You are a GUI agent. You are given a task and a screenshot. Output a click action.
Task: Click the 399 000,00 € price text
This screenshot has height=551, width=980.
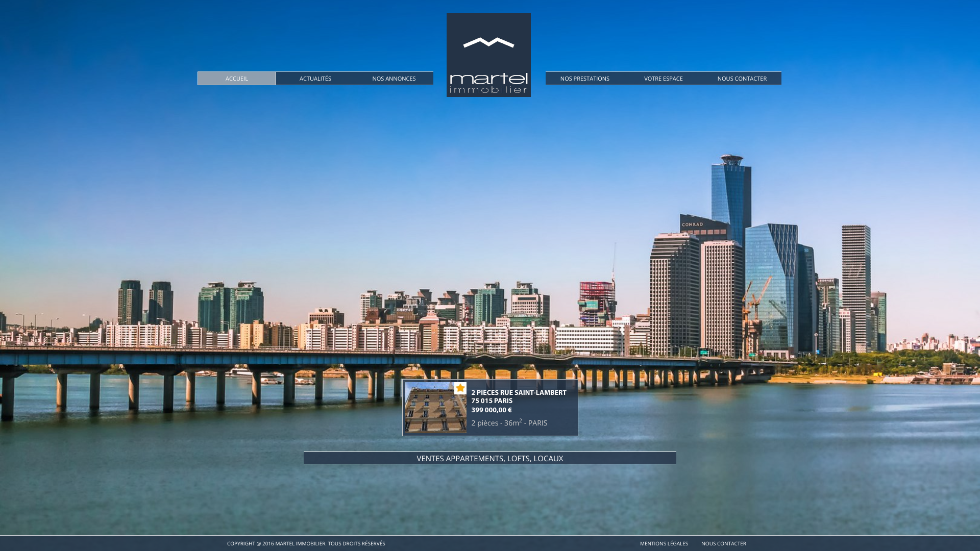(x=492, y=410)
